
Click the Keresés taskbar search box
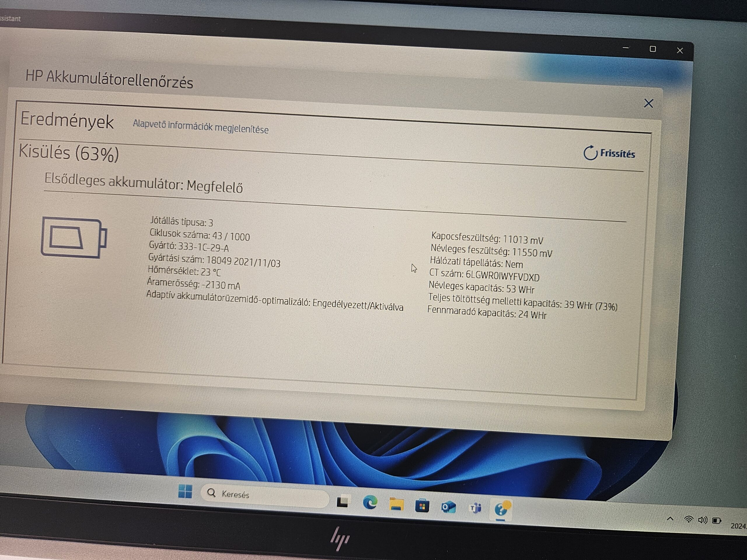pyautogui.click(x=265, y=495)
